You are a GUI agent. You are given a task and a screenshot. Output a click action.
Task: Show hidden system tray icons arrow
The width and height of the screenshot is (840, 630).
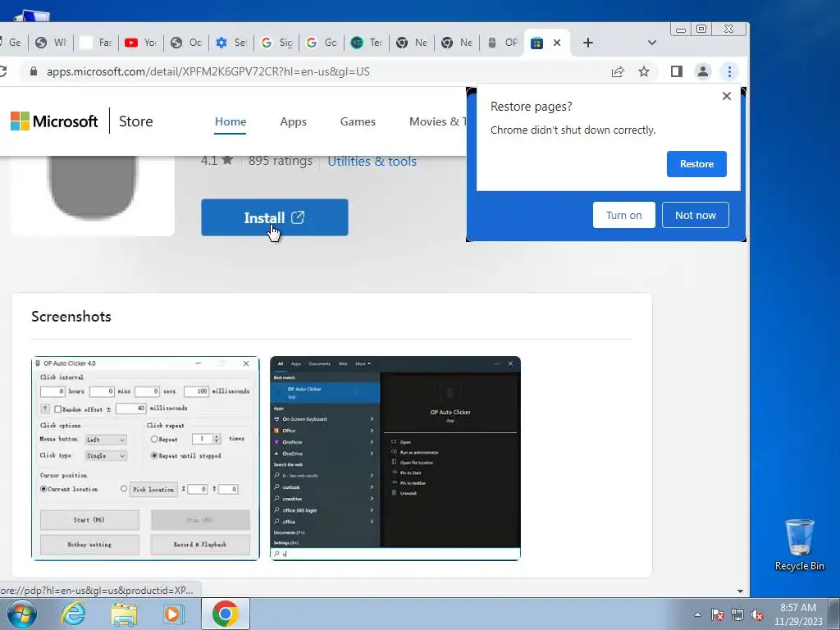click(697, 614)
